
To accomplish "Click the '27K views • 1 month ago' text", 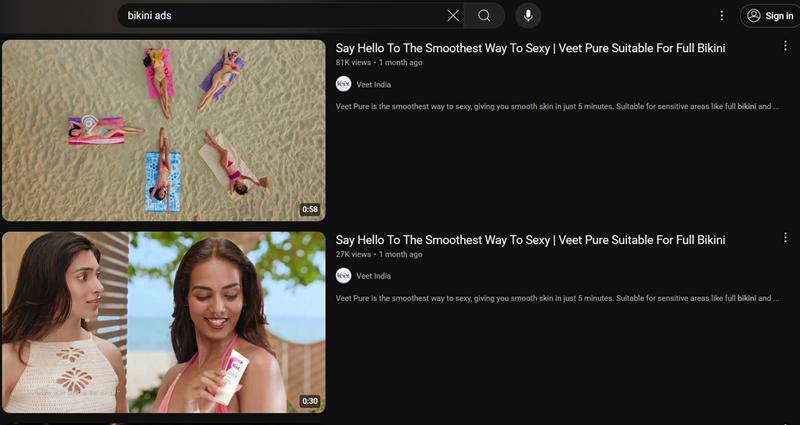I will [379, 254].
